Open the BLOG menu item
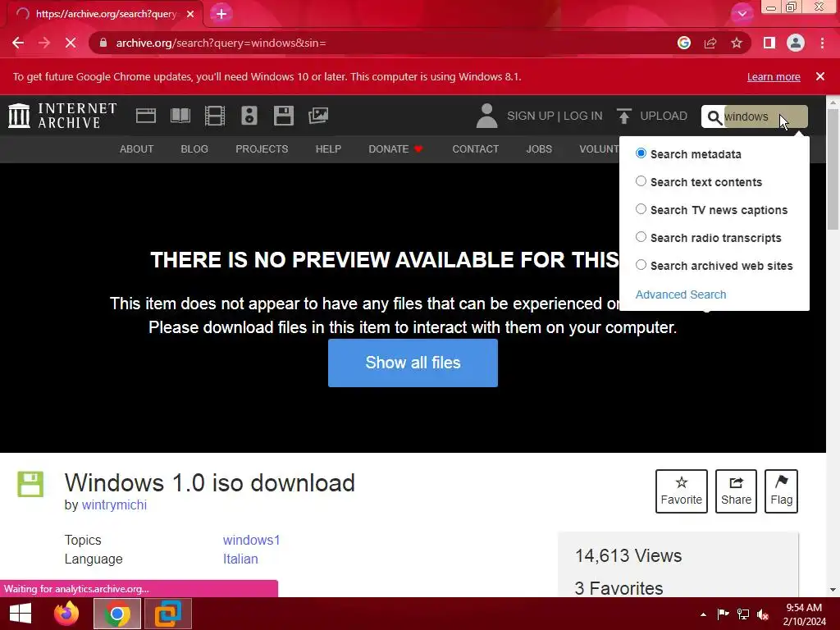Screen dimensions: 840x630 [x=194, y=149]
